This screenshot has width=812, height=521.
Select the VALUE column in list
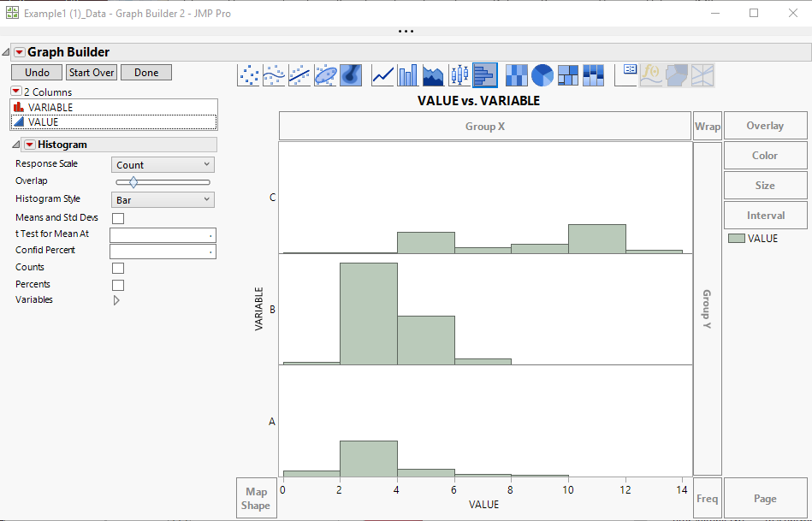coord(114,121)
